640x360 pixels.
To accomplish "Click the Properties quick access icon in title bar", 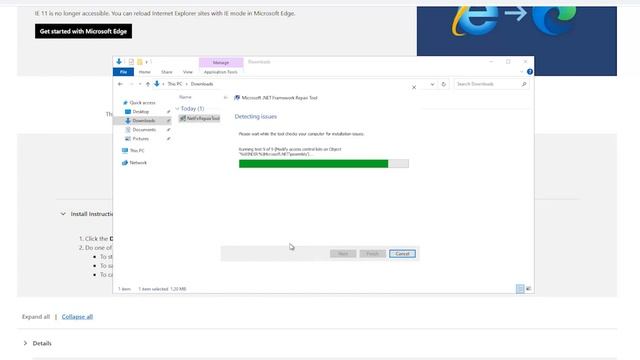I will [131, 62].
